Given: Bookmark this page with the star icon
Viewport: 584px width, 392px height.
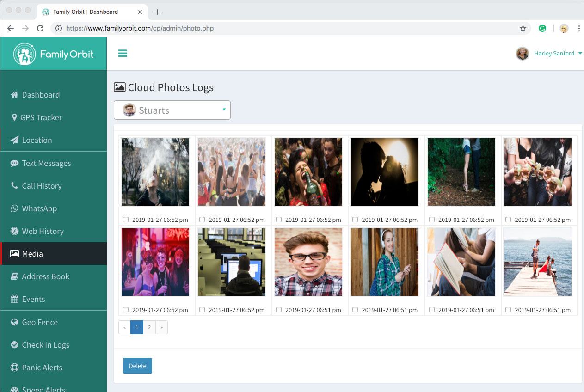Looking at the screenshot, I should tap(523, 28).
